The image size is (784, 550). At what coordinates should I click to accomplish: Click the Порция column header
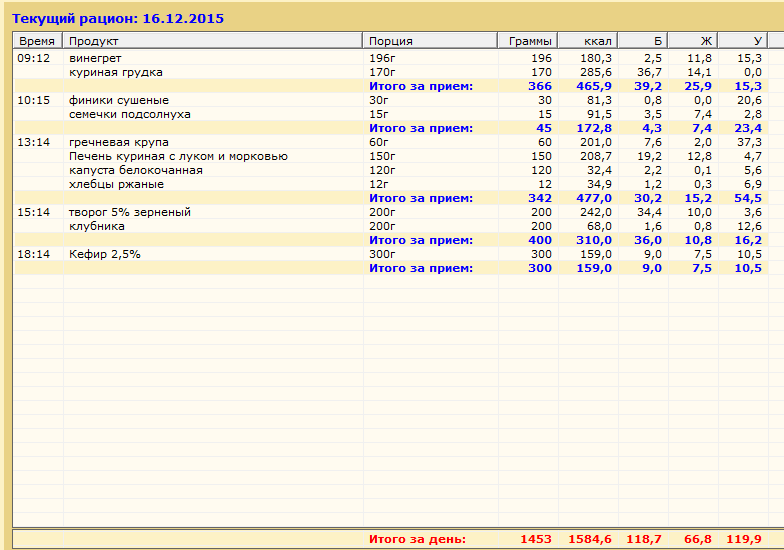point(430,41)
